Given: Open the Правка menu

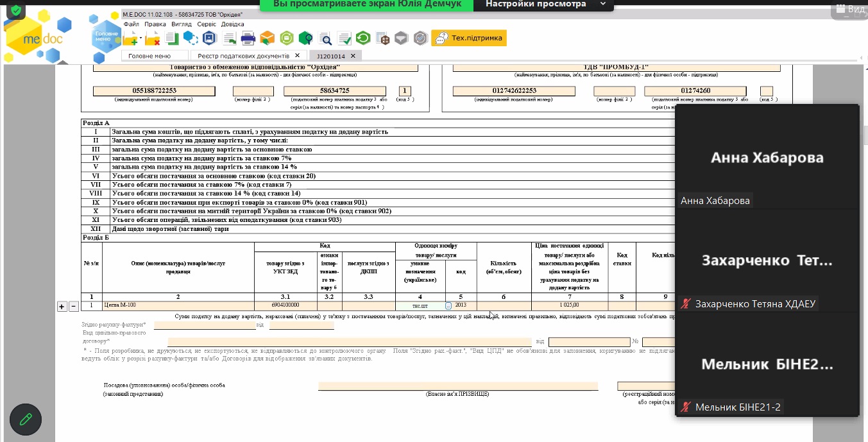Looking at the screenshot, I should click(155, 24).
